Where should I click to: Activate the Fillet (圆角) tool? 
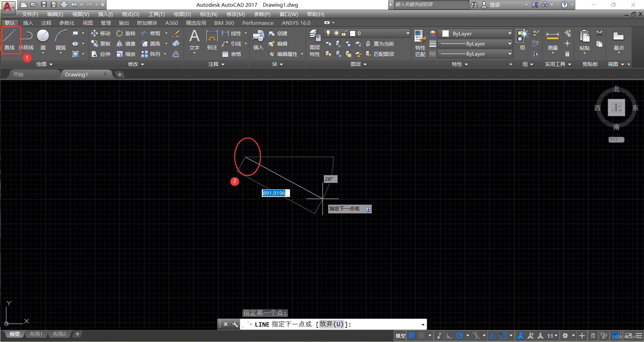[x=151, y=44]
